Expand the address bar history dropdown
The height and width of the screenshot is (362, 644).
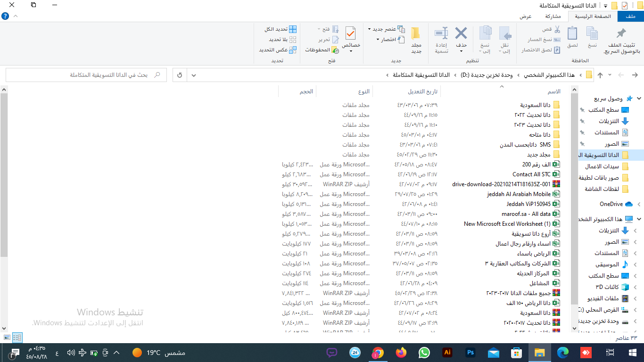click(194, 75)
